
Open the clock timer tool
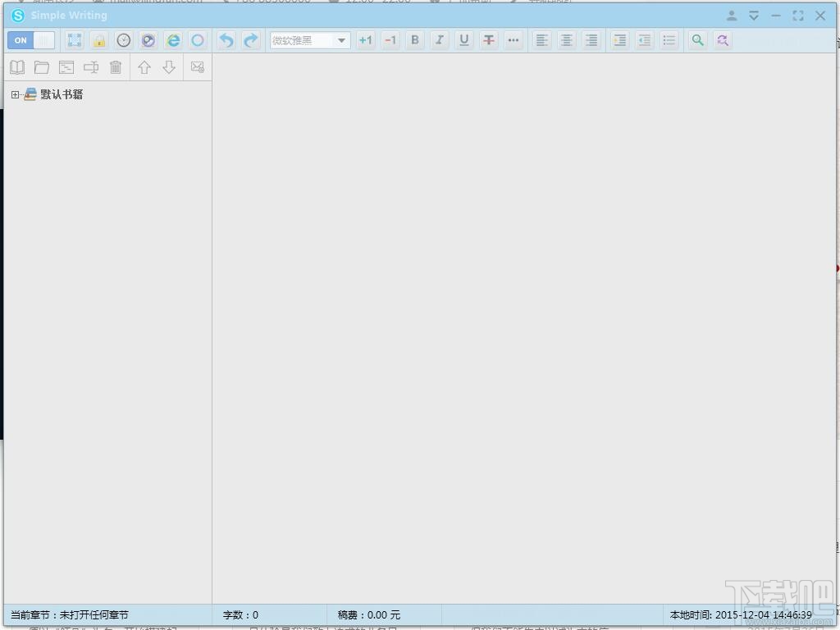(124, 40)
